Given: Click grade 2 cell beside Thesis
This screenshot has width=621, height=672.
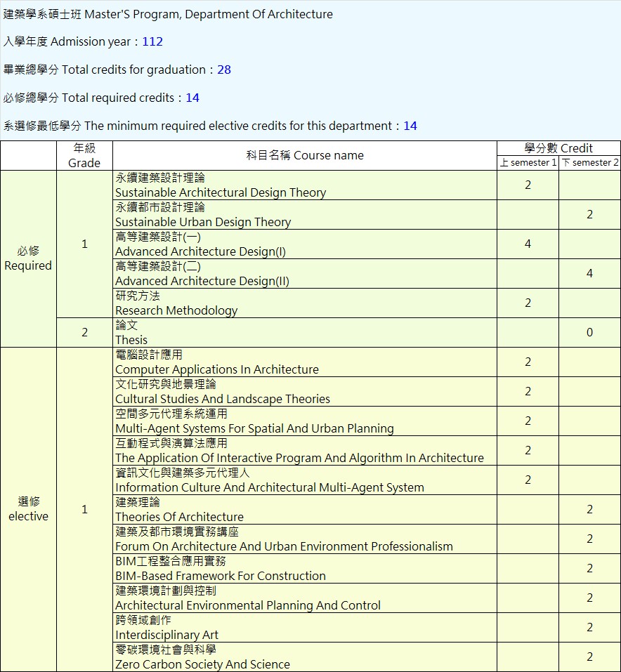Looking at the screenshot, I should click(84, 333).
